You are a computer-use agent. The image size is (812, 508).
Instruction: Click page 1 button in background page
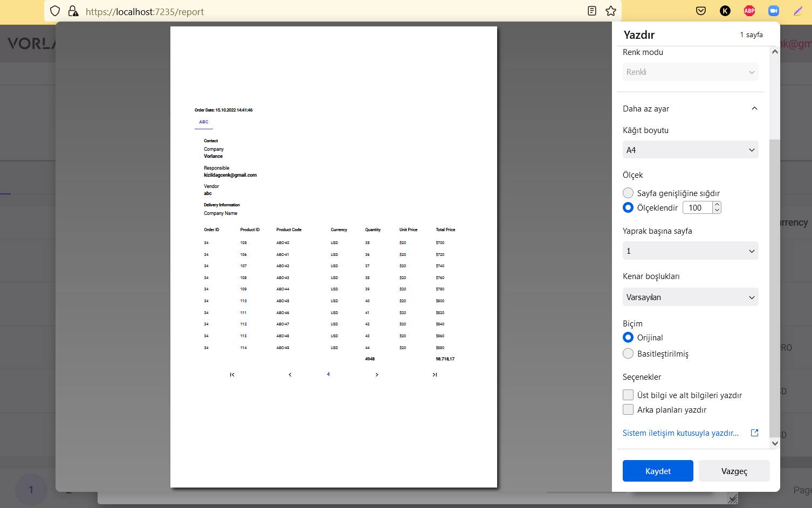point(31,489)
